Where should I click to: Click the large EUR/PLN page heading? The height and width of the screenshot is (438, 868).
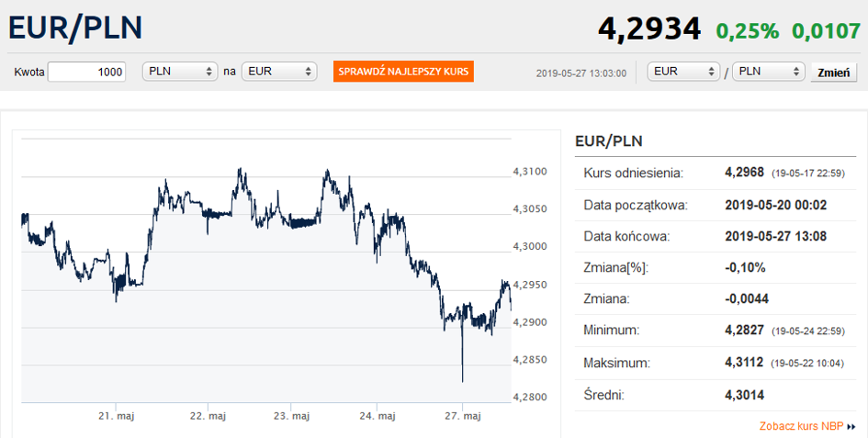pos(75,28)
